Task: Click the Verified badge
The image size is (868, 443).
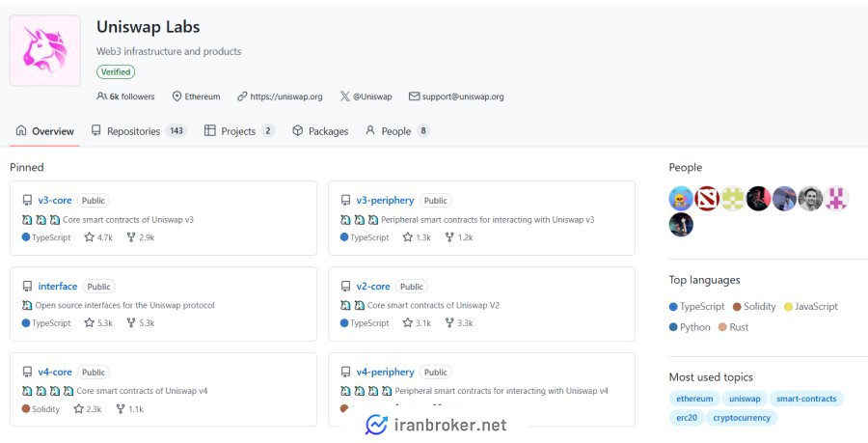Action: coord(116,72)
